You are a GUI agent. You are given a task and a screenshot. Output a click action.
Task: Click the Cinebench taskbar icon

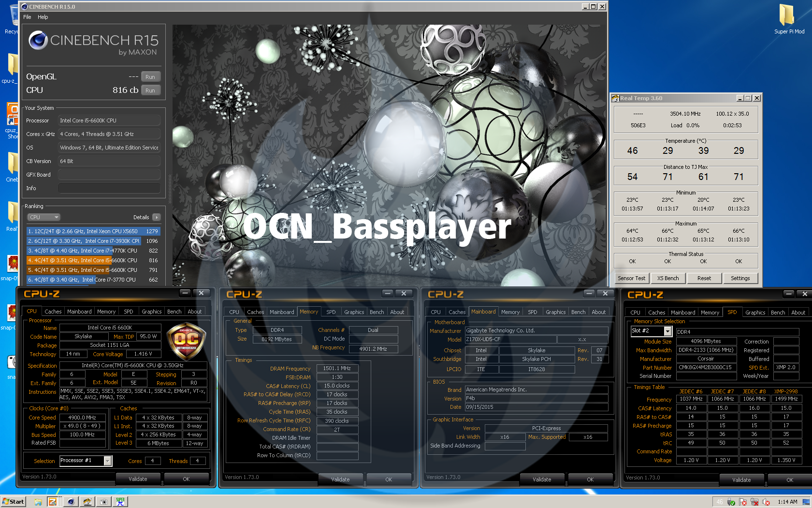(71, 502)
